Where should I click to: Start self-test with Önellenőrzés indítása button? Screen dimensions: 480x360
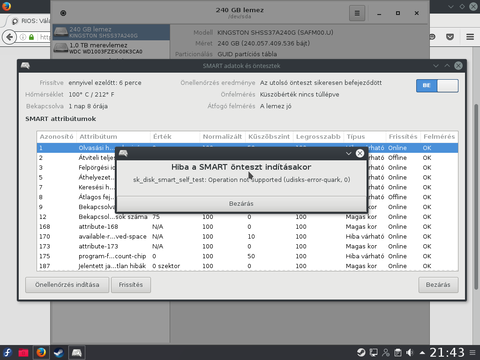67,285
